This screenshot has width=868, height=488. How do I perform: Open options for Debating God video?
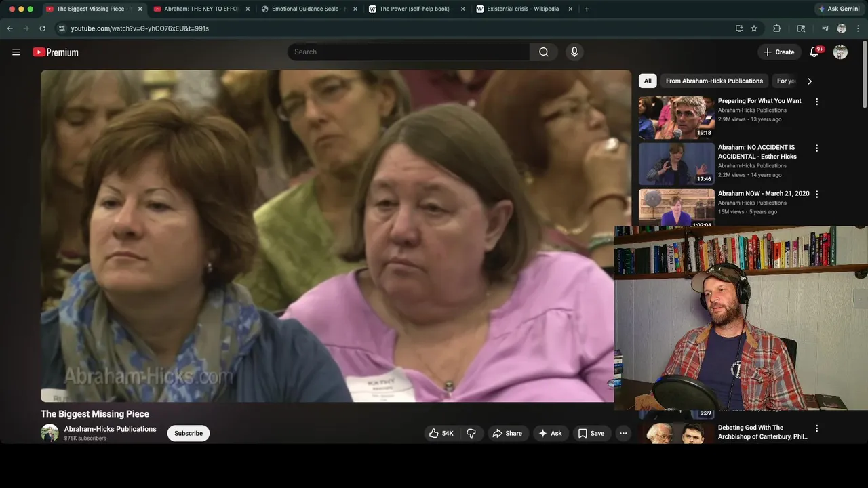816,428
